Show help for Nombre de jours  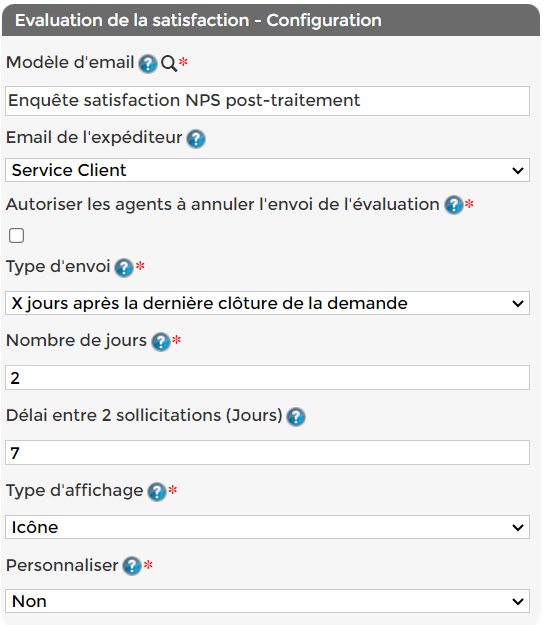(161, 342)
